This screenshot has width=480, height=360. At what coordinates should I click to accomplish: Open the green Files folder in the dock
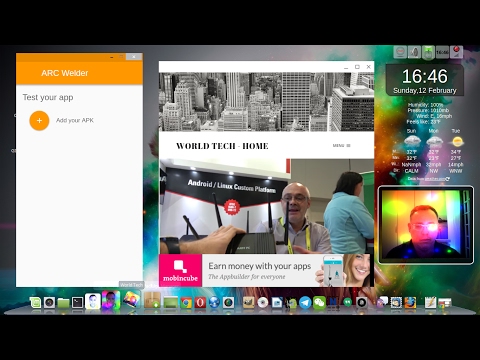(x=63, y=303)
